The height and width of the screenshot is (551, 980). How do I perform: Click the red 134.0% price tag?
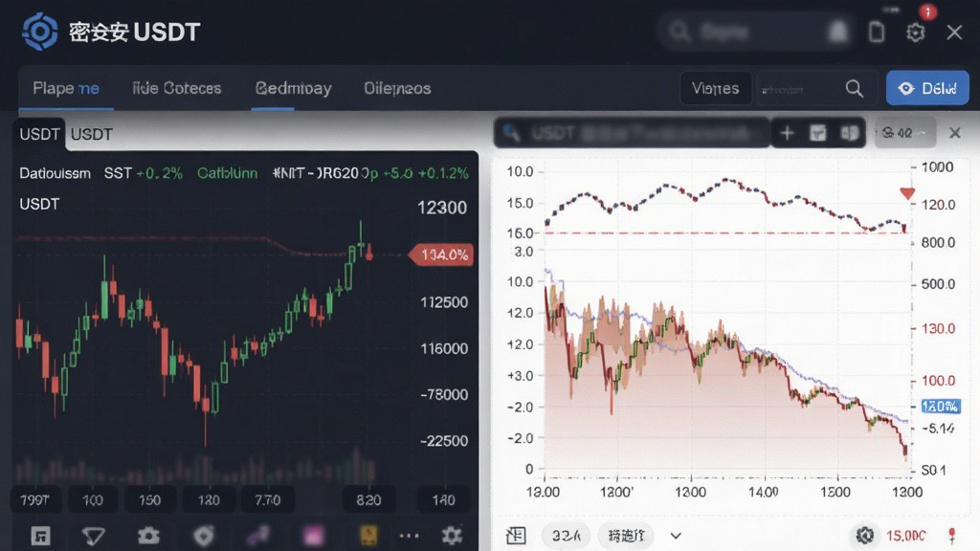click(x=441, y=254)
